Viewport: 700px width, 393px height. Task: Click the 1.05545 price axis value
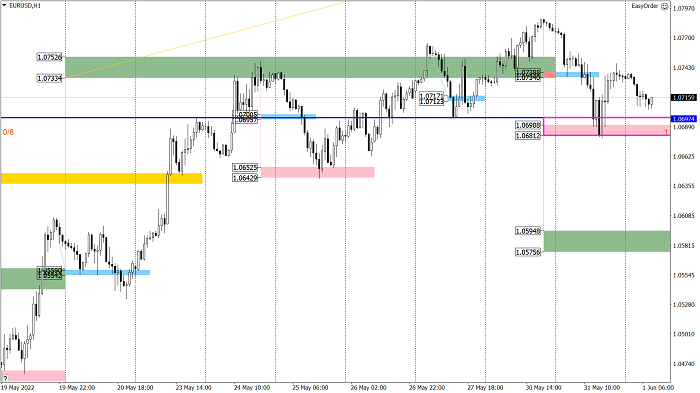tap(683, 275)
